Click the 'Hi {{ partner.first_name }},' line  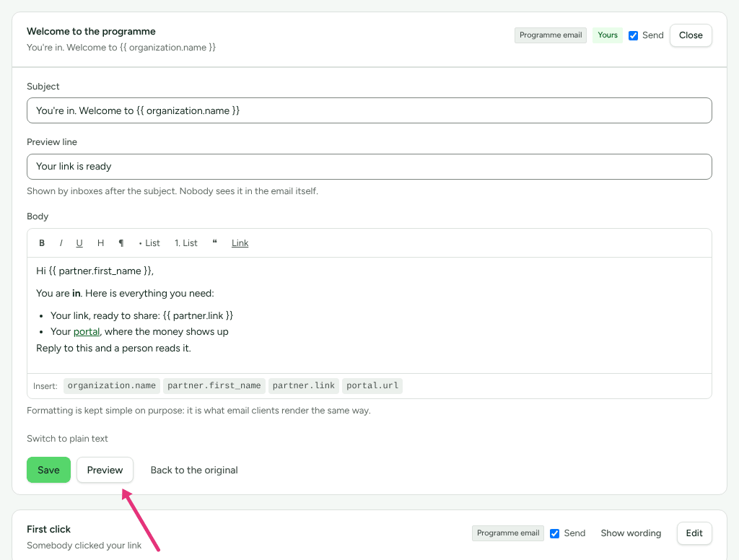point(95,271)
